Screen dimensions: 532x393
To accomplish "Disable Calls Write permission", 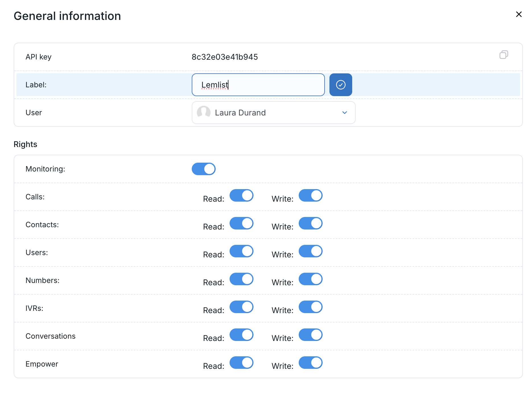I will coord(310,195).
